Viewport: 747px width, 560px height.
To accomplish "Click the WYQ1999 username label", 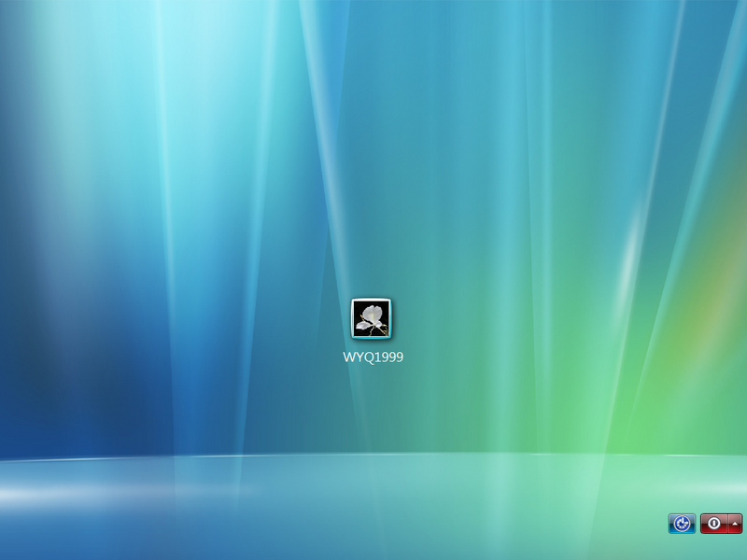I will coord(373,357).
